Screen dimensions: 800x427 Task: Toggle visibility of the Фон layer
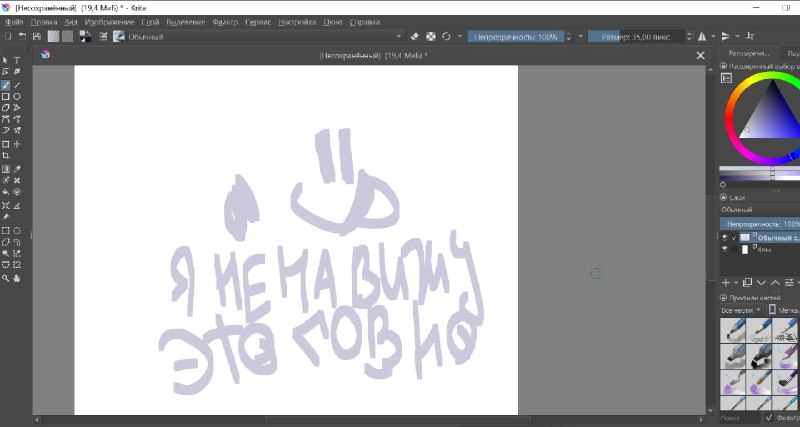(x=724, y=249)
